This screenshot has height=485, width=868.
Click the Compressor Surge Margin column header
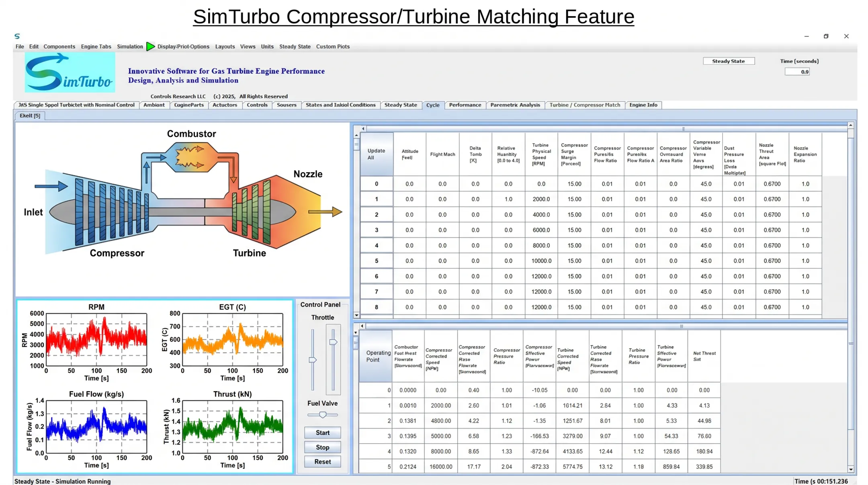tap(574, 154)
